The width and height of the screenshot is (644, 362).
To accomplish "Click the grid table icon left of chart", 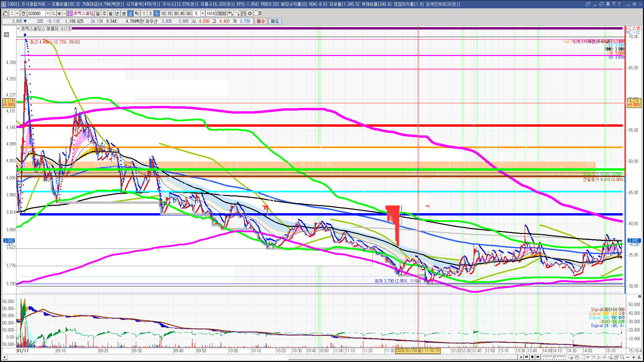I will 6,35.
